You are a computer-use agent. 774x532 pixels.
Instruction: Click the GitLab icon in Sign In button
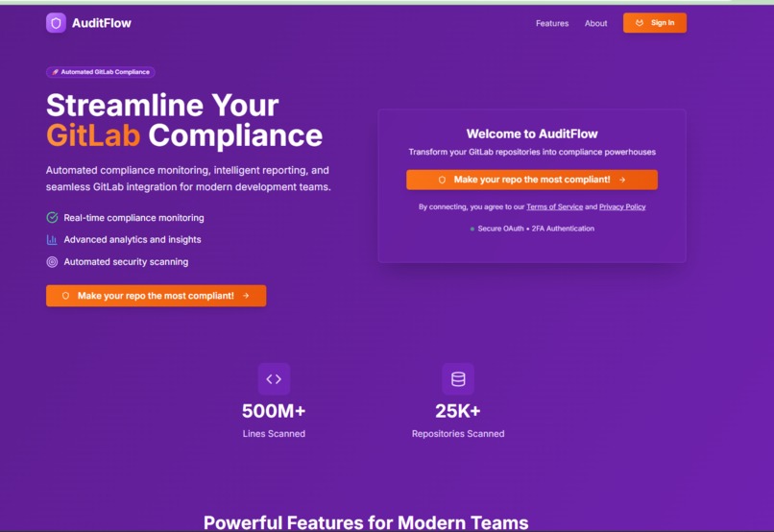click(640, 23)
